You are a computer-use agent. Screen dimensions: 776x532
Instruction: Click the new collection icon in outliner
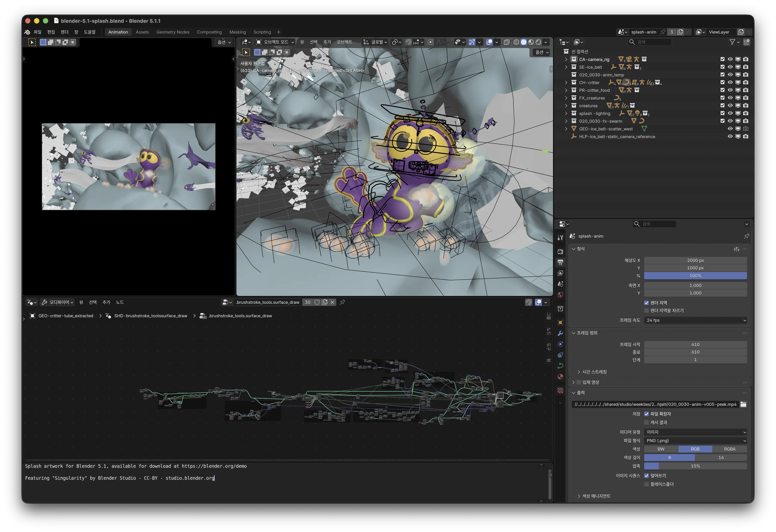[x=747, y=42]
